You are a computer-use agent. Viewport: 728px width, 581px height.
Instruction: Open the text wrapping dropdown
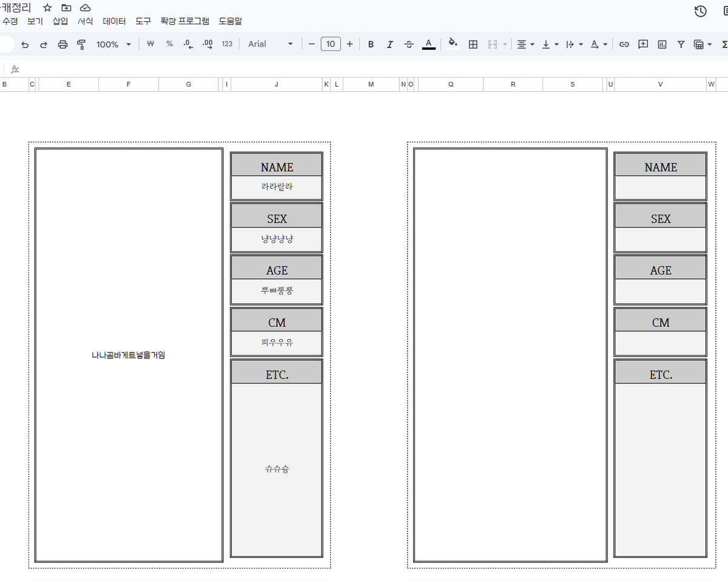coord(574,44)
